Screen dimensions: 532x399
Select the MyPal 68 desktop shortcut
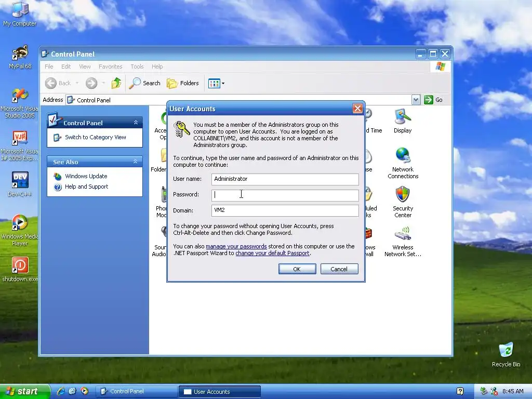click(x=20, y=57)
